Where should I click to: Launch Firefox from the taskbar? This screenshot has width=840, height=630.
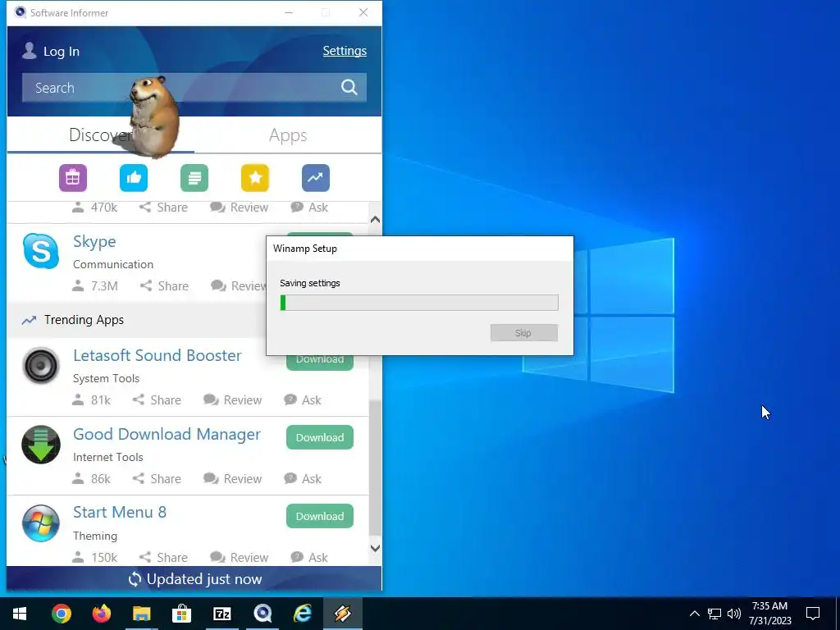(x=101, y=614)
